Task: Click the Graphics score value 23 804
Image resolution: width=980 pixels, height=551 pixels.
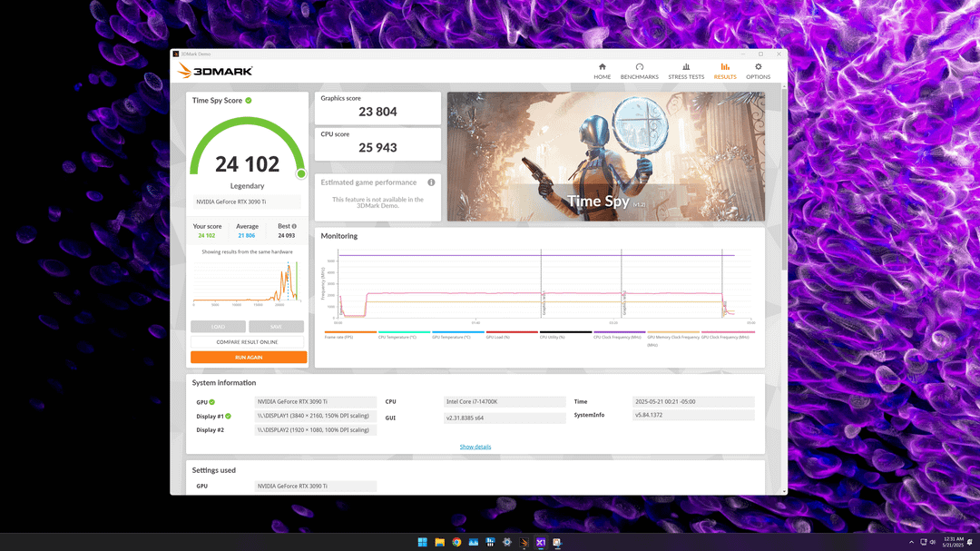Action: (377, 112)
